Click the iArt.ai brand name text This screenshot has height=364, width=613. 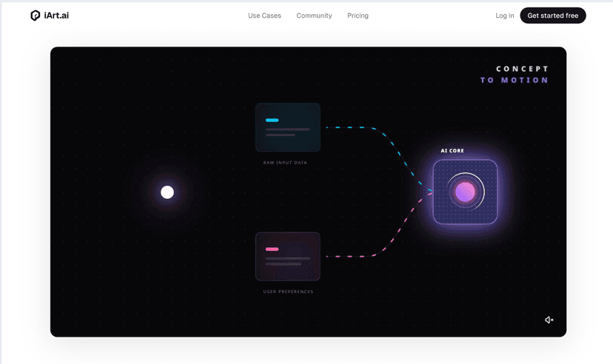tap(56, 16)
